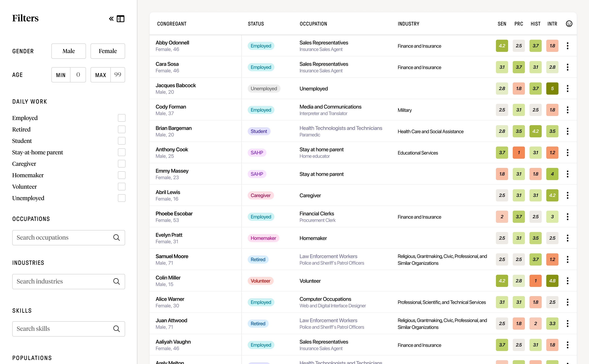Viewport: 589px width, 364px height.
Task: Focus the Search occupations field
Action: pyautogui.click(x=69, y=238)
